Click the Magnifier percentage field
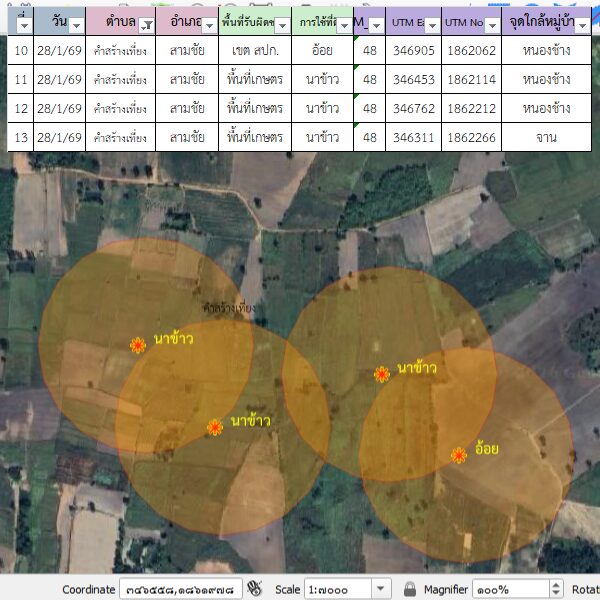This screenshot has height=600, width=600. point(508,589)
